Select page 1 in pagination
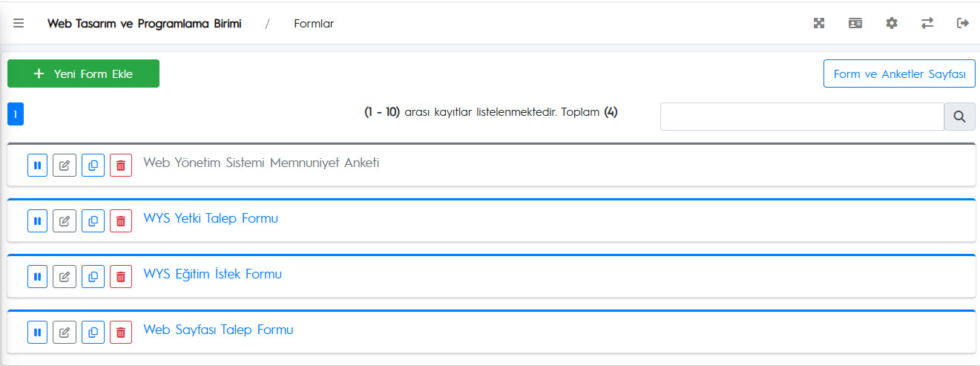 pyautogui.click(x=16, y=114)
